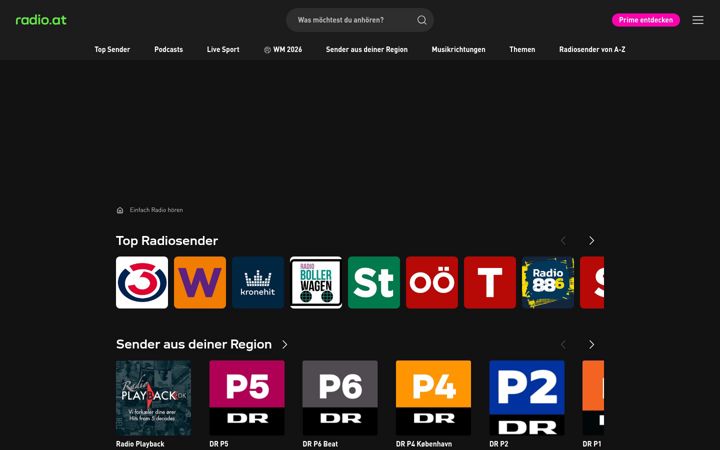The image size is (720, 450).
Task: Open the DR P4 København cover
Action: [433, 398]
